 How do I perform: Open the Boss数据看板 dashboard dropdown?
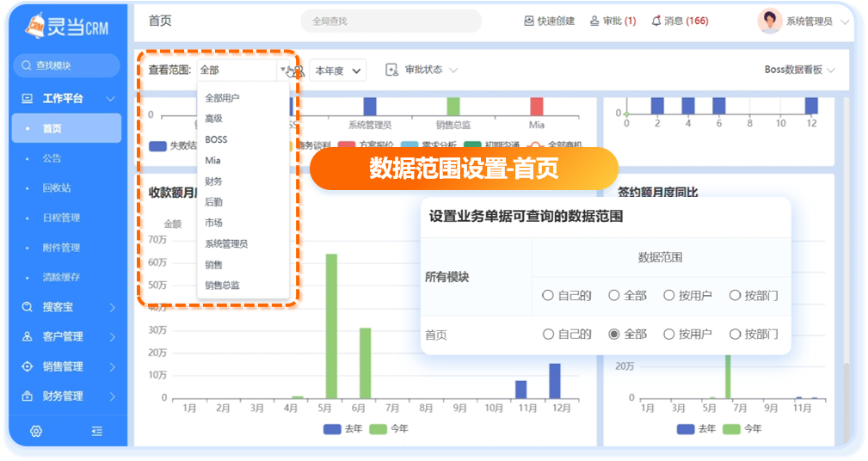799,71
